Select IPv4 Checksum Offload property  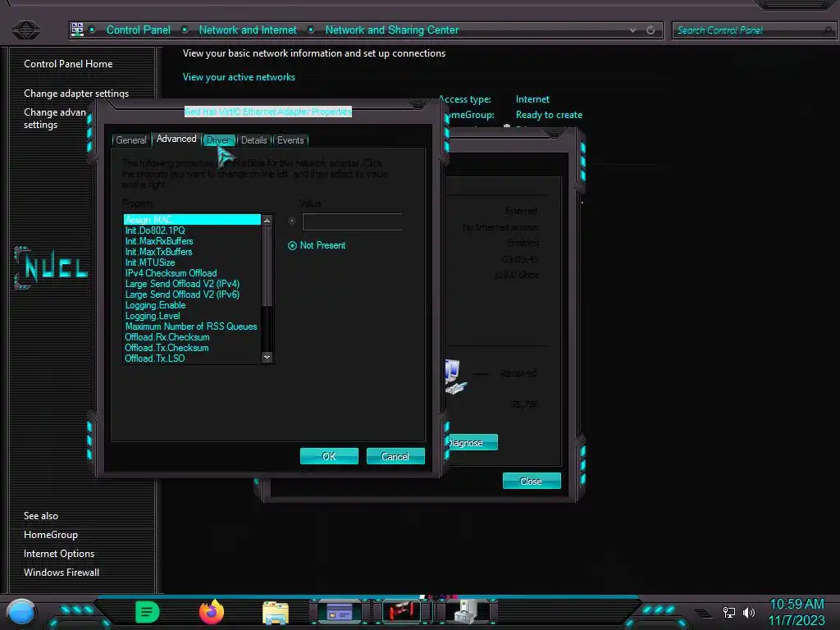[x=192, y=273]
